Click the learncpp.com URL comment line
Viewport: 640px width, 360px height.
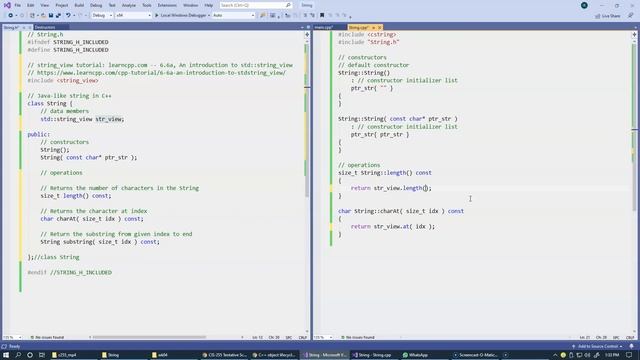(x=157, y=73)
